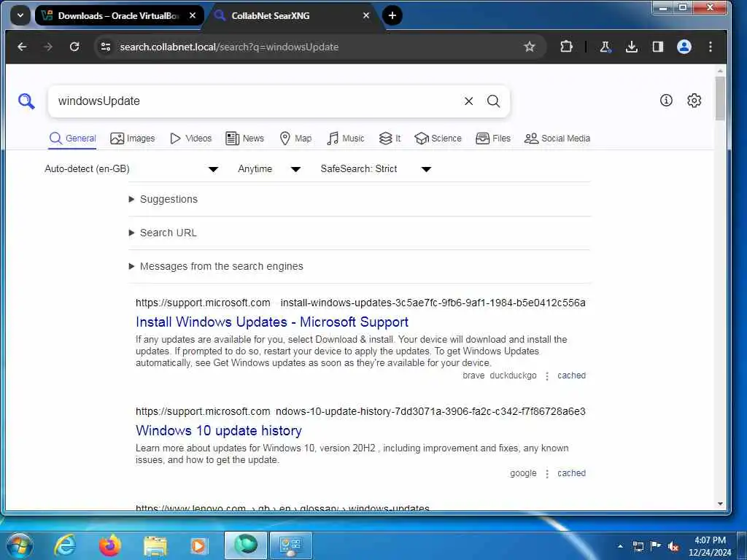Switch to the Map category

pos(295,139)
